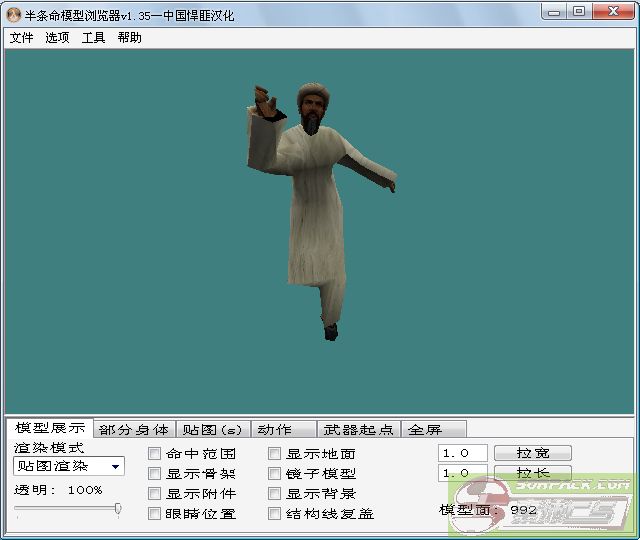Switch to the 动作 tab
Viewport: 640px width, 540px height.
(x=274, y=430)
